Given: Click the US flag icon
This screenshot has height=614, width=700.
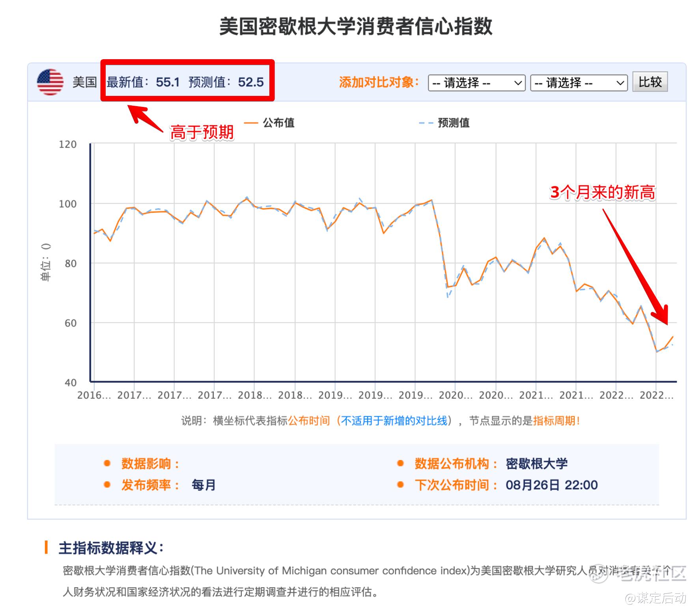Looking at the screenshot, I should (x=50, y=82).
